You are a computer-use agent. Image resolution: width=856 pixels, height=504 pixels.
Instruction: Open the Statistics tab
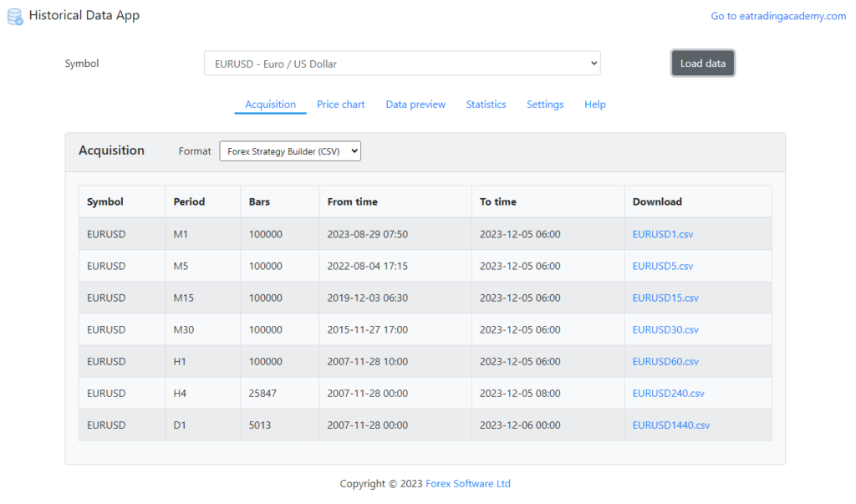coord(486,104)
